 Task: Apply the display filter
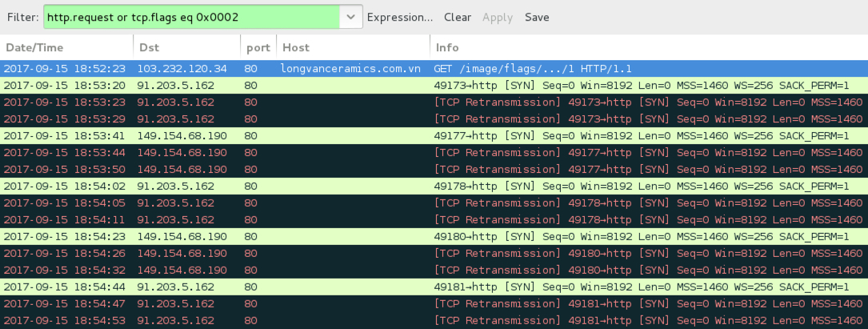point(497,17)
